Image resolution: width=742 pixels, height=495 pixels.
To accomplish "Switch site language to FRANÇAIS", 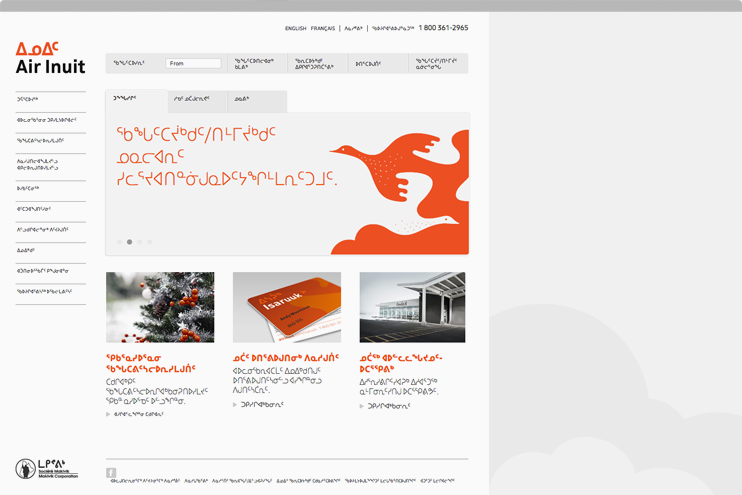I will [323, 28].
